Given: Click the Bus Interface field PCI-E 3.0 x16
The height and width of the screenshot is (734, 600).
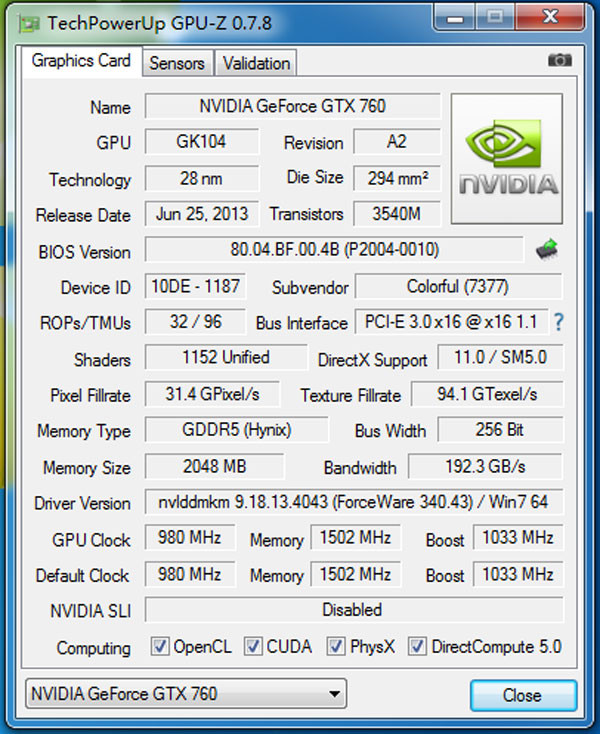Looking at the screenshot, I should (x=451, y=322).
